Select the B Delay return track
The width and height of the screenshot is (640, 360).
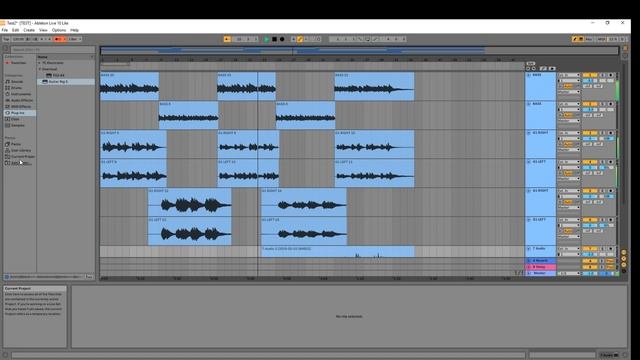[541, 267]
